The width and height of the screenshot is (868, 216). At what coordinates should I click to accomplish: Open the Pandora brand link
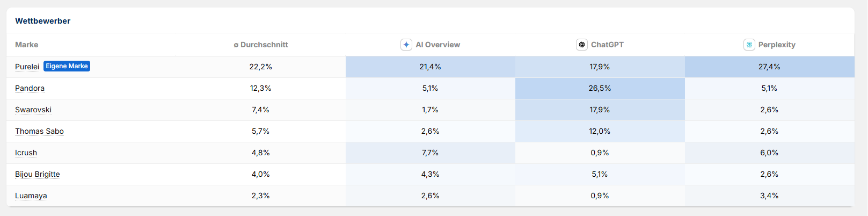click(x=30, y=88)
